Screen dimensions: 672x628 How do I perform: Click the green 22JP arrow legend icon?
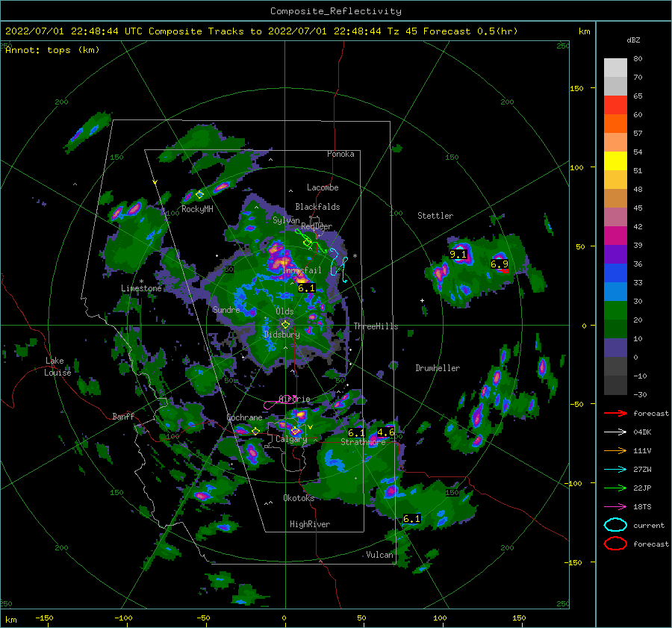pyautogui.click(x=615, y=488)
